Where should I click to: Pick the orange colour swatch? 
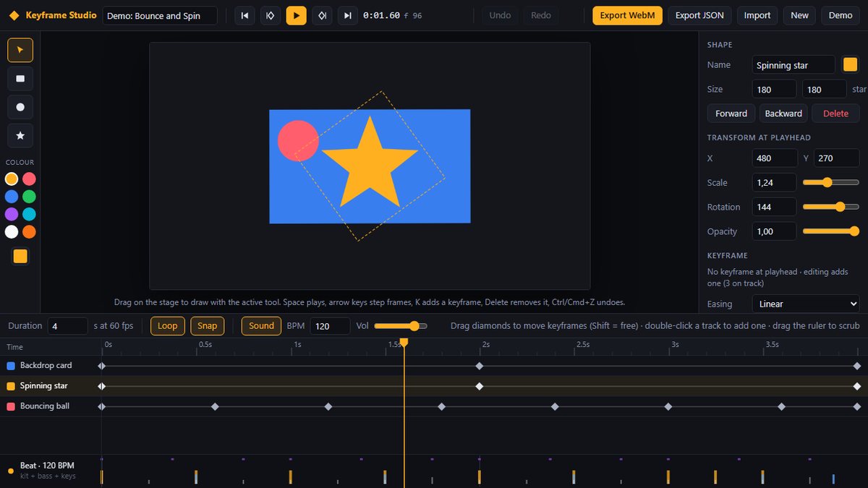point(29,232)
